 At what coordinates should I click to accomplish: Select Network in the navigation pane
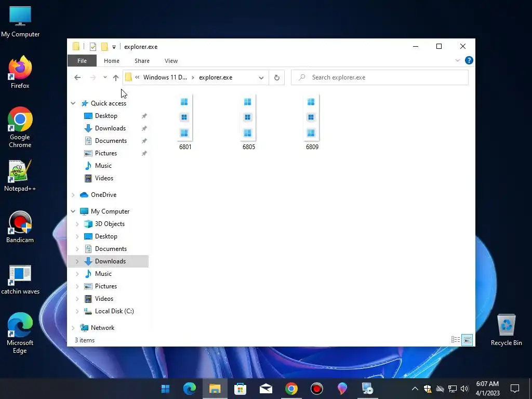click(102, 328)
